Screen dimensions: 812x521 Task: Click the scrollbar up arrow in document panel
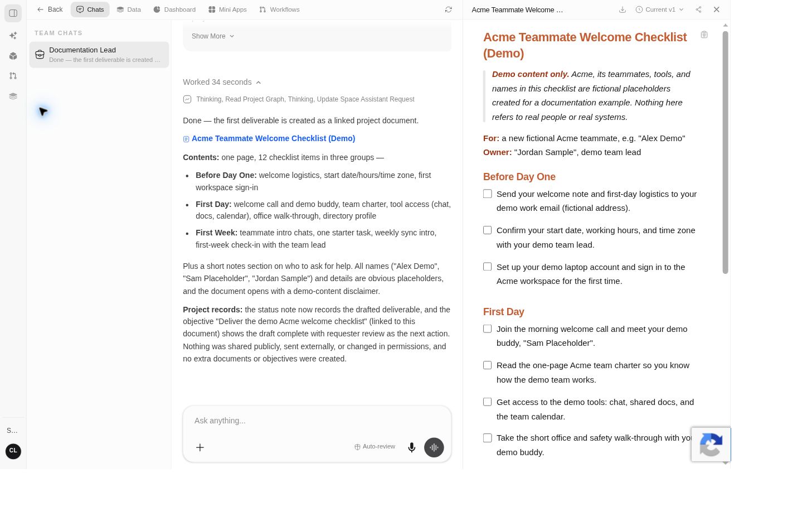[x=725, y=26]
